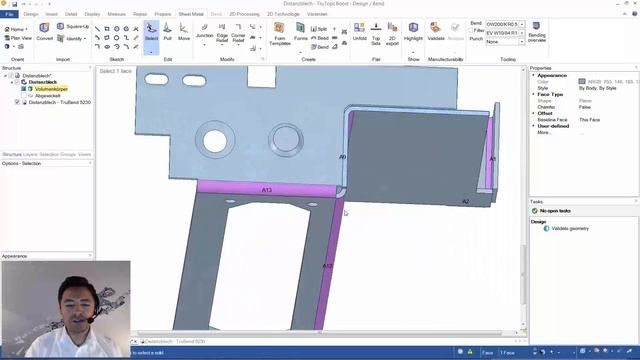This screenshot has width=640, height=360.
Task: Collapse the Appearance properties section
Action: pos(533,76)
